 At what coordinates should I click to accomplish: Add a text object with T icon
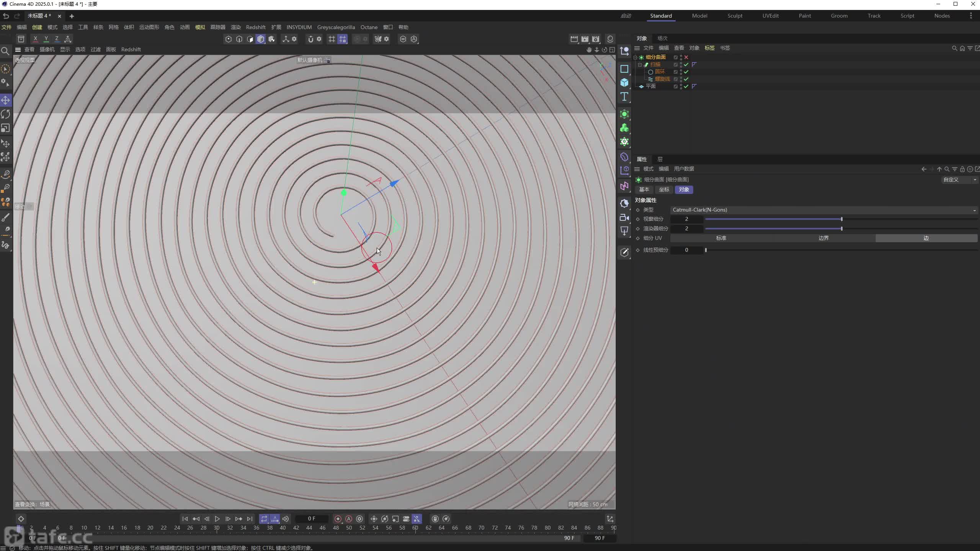tap(624, 96)
